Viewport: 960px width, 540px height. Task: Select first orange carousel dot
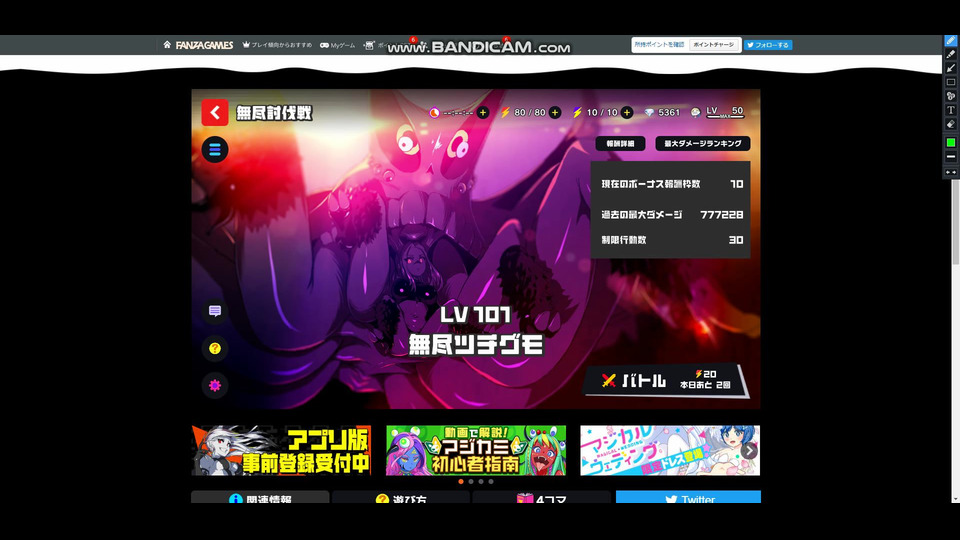pyautogui.click(x=461, y=482)
